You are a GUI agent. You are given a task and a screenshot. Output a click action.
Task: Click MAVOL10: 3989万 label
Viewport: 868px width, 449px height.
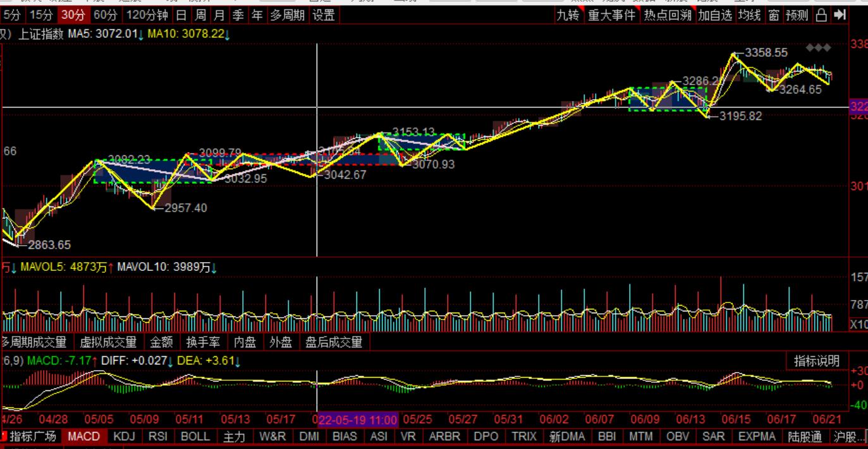tap(168, 268)
